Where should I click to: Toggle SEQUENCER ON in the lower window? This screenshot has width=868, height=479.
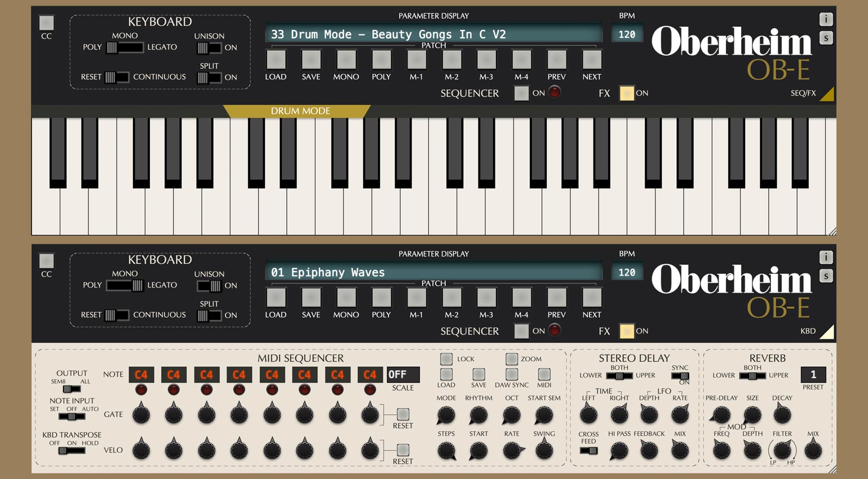(x=521, y=331)
